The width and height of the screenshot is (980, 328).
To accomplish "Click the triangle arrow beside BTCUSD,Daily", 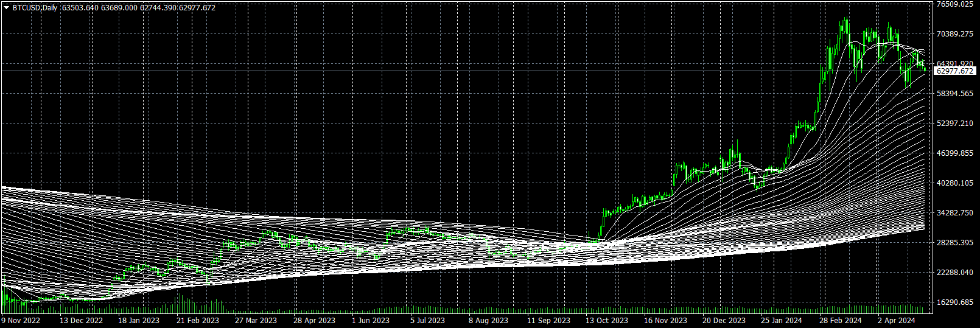I will [6, 8].
